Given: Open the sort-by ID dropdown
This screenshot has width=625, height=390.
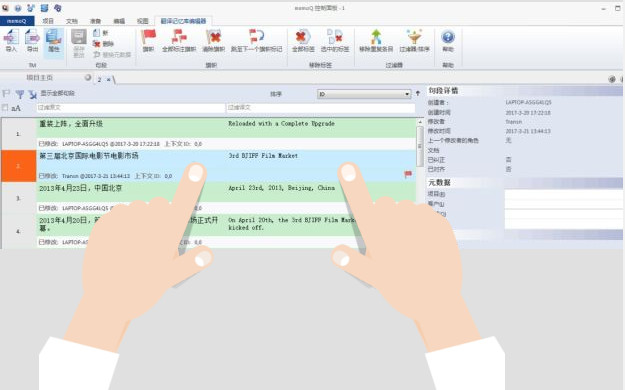Looking at the screenshot, I should 364,94.
